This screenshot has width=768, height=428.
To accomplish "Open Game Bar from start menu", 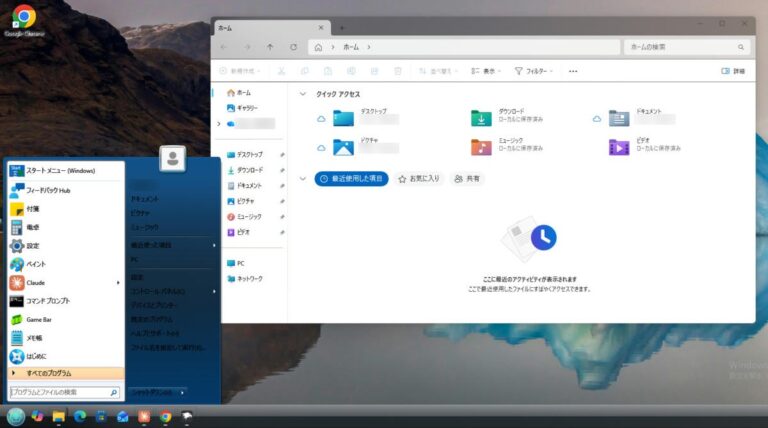I will 65,319.
